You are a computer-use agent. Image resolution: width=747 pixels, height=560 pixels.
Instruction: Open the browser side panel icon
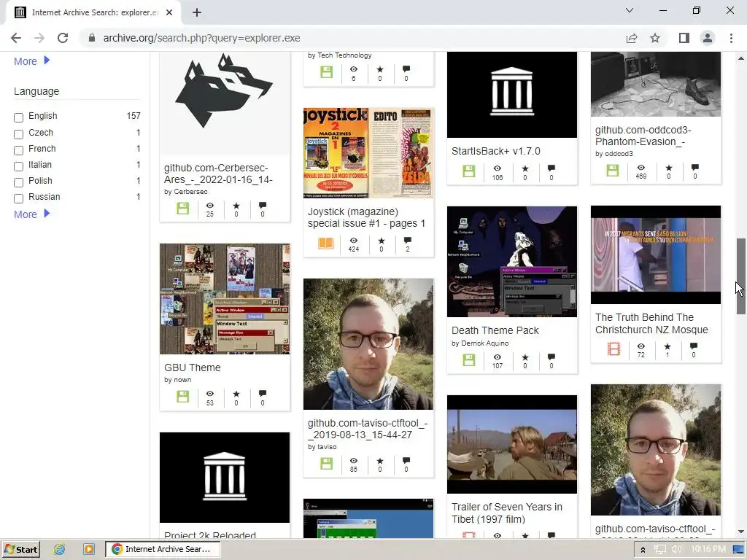(x=684, y=38)
